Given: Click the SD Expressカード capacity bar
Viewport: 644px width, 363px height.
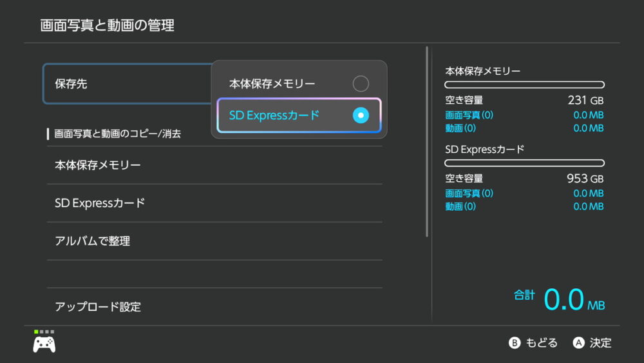Looking at the screenshot, I should click(x=524, y=163).
